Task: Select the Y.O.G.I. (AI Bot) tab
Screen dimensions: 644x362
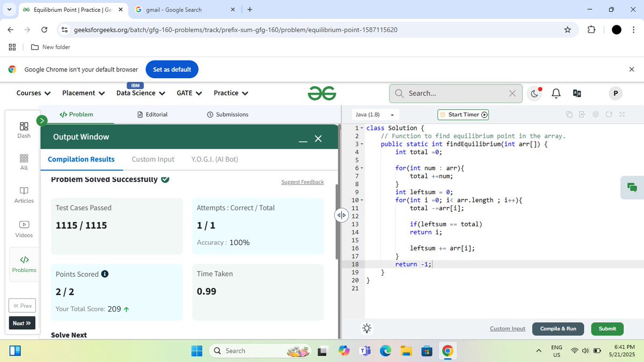Action: (x=215, y=159)
